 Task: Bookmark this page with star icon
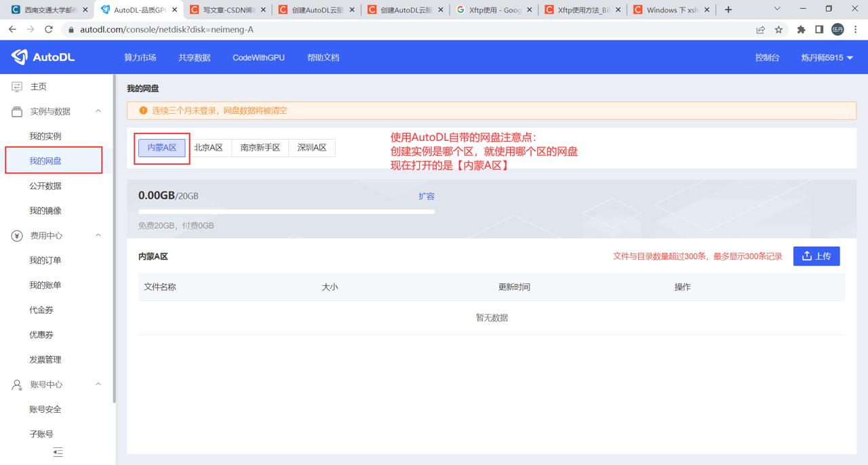pyautogui.click(x=778, y=30)
